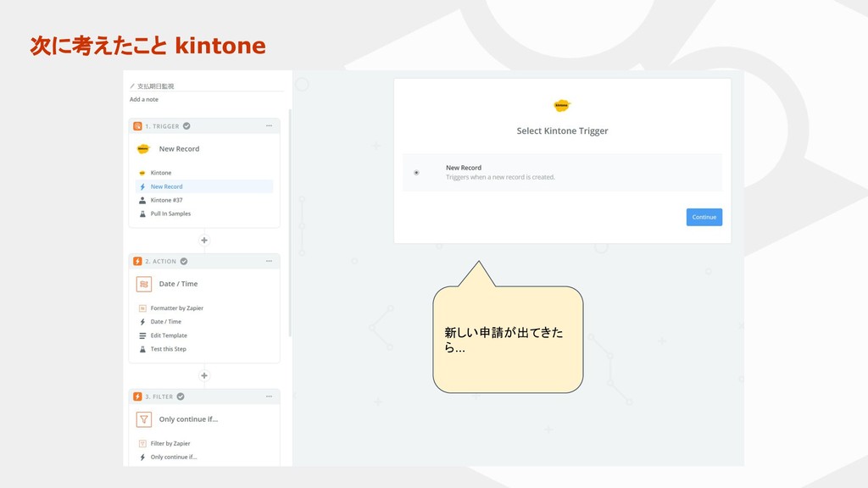868x488 pixels.
Task: Click the Filter step orange icon
Action: (137, 396)
